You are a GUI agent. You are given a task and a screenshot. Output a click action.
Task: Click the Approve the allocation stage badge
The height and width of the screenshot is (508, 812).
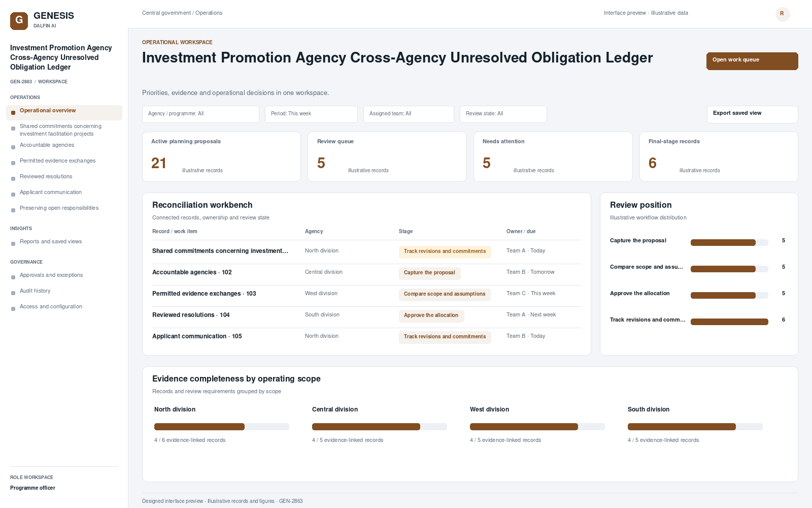coord(431,316)
